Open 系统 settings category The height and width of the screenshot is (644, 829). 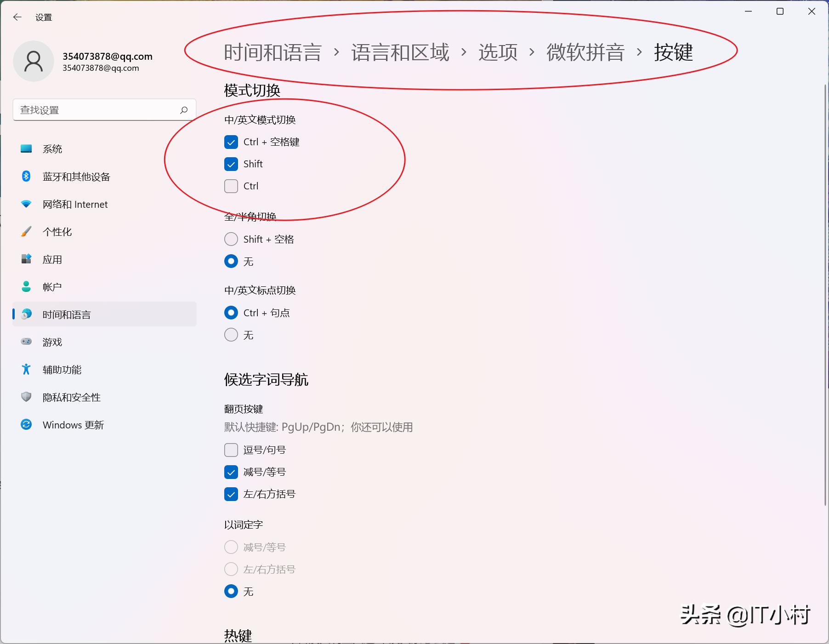point(104,149)
